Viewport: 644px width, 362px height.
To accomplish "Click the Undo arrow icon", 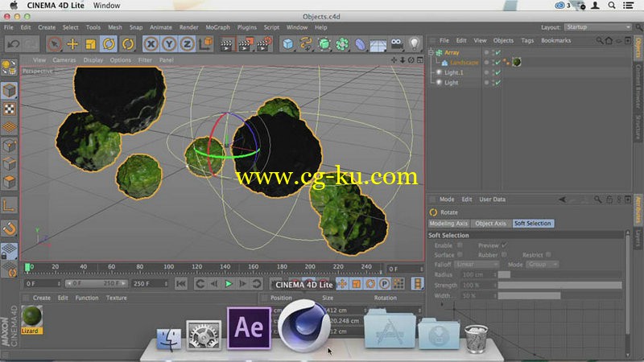I will (x=13, y=44).
